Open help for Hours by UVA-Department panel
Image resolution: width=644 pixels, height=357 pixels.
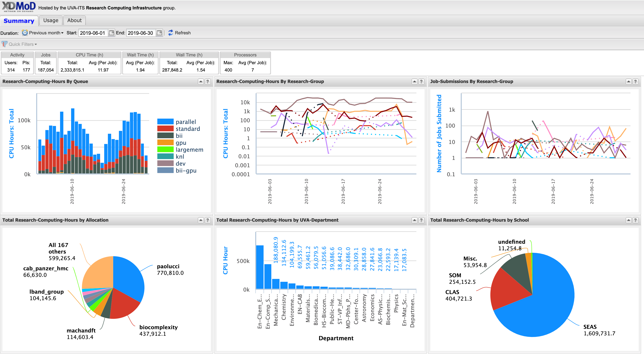421,220
